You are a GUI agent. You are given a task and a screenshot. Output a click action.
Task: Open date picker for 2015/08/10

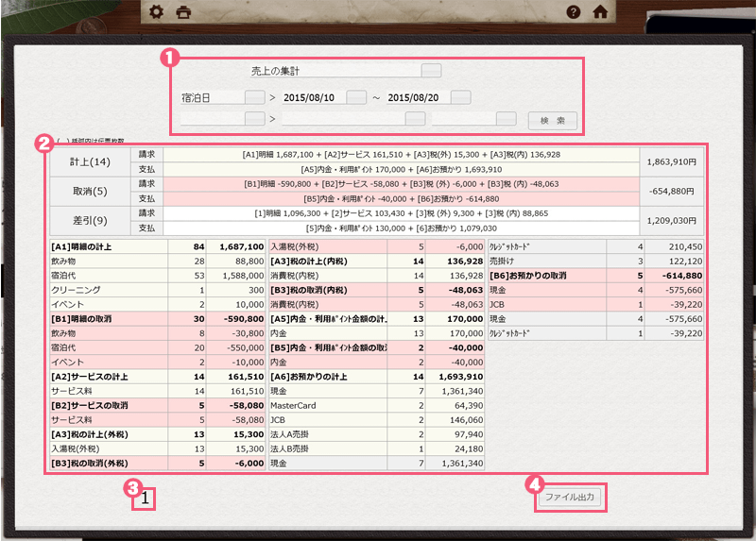click(x=356, y=97)
